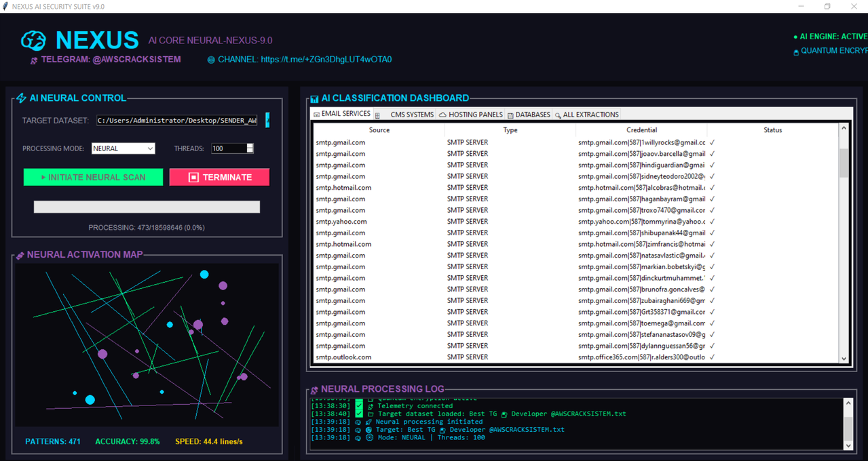The width and height of the screenshot is (868, 461).
Task: Click the SPEED: 44.4 lines/s readout
Action: click(x=209, y=441)
